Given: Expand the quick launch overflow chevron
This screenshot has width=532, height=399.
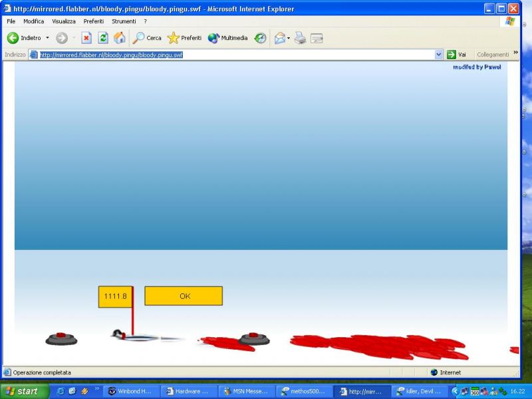Looking at the screenshot, I should click(96, 389).
